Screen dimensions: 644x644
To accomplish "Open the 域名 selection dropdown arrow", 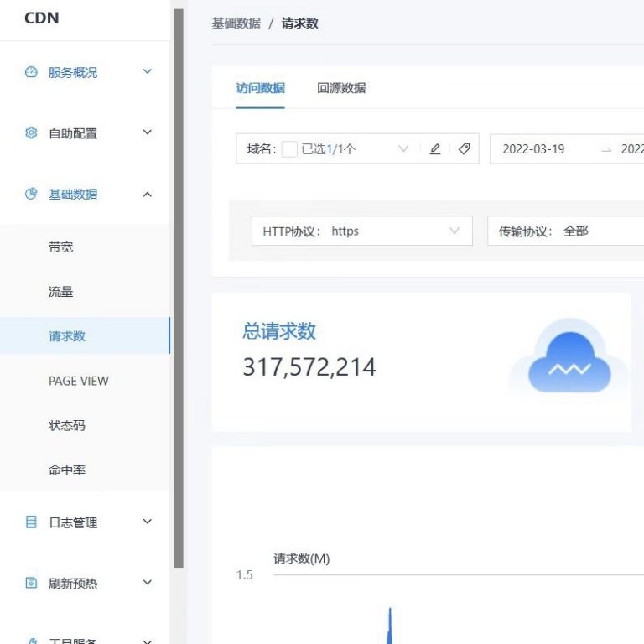I will [x=403, y=149].
